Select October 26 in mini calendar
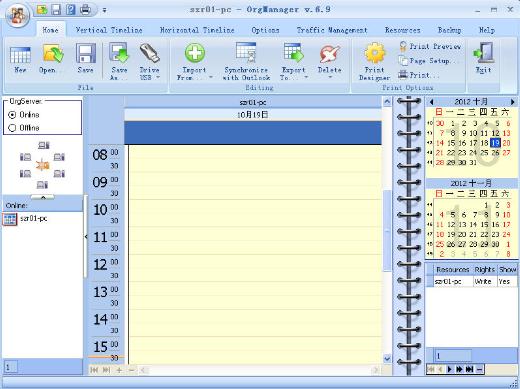The height and width of the screenshot is (389, 520). coord(495,153)
